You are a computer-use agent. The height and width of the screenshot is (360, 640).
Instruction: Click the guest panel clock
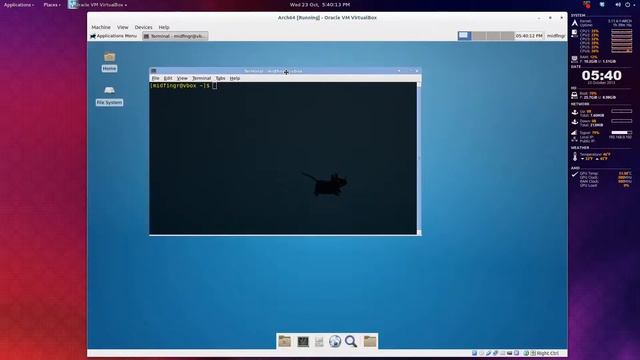tap(529, 36)
